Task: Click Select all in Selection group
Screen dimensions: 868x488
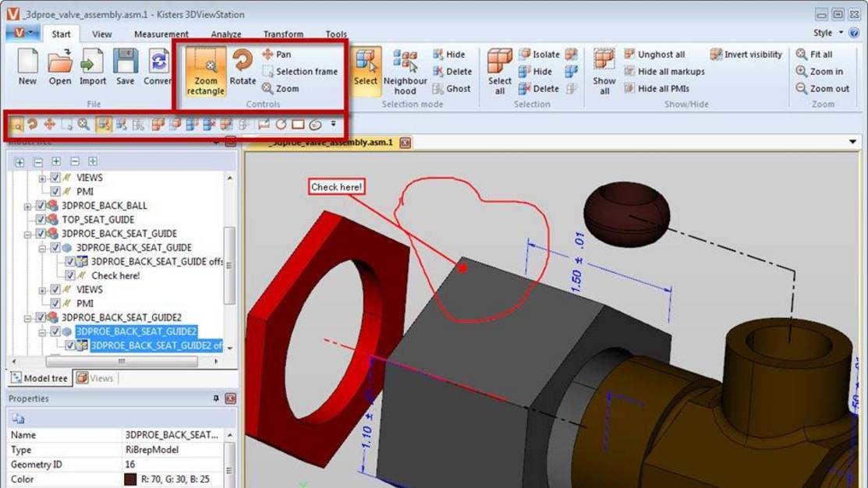Action: [499, 72]
